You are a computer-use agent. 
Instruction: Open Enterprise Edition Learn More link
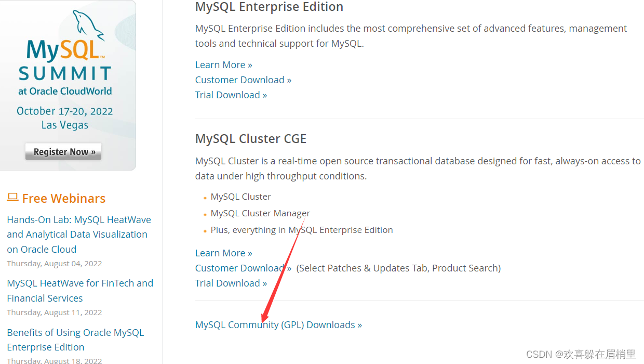(223, 65)
